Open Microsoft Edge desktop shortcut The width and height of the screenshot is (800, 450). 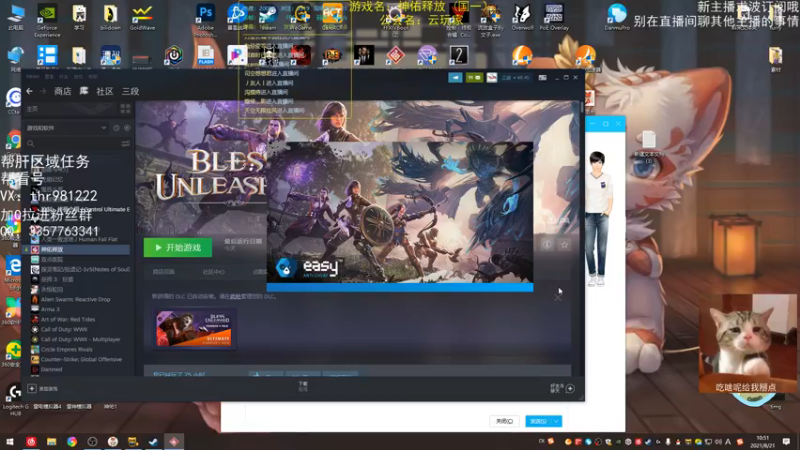pyautogui.click(x=13, y=271)
